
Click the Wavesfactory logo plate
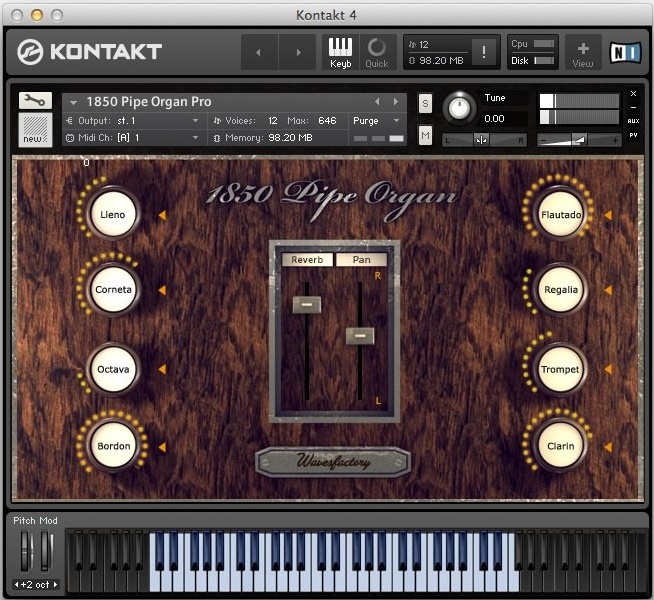click(333, 462)
